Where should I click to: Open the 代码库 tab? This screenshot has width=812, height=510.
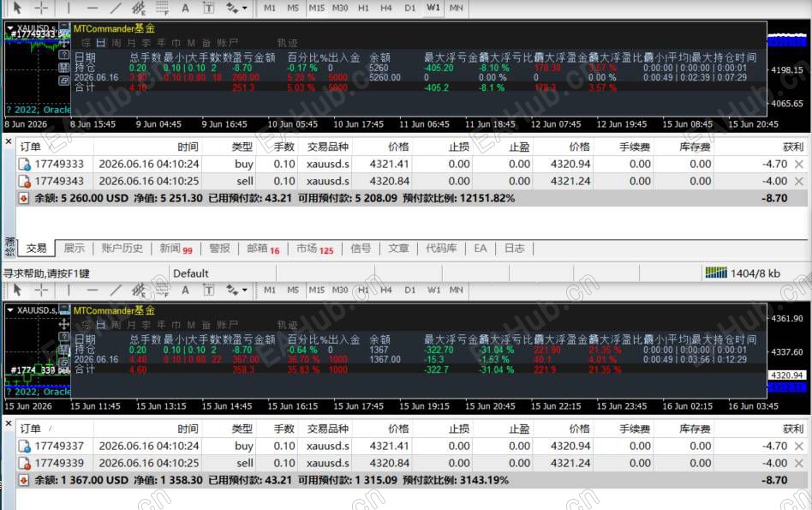[x=441, y=249]
